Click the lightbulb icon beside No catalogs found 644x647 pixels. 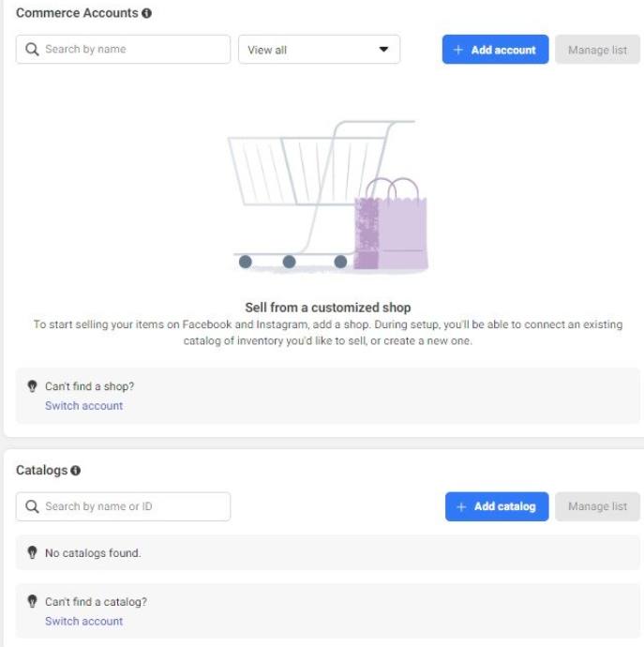[x=32, y=552]
